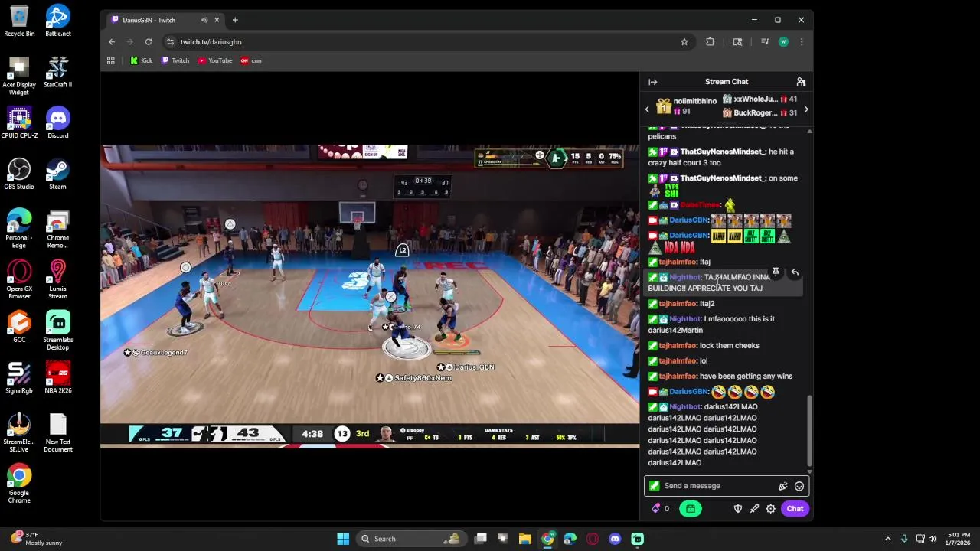Open the Battle.net desktop shortcut
980x551 pixels.
[x=57, y=21]
